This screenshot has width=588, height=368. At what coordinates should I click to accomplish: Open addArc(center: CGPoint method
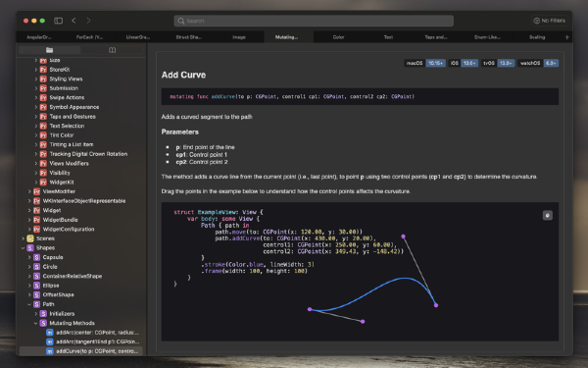pos(97,333)
